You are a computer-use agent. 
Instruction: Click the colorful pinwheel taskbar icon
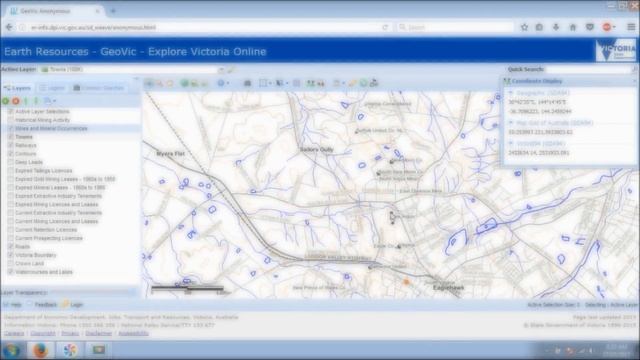(x=70, y=350)
